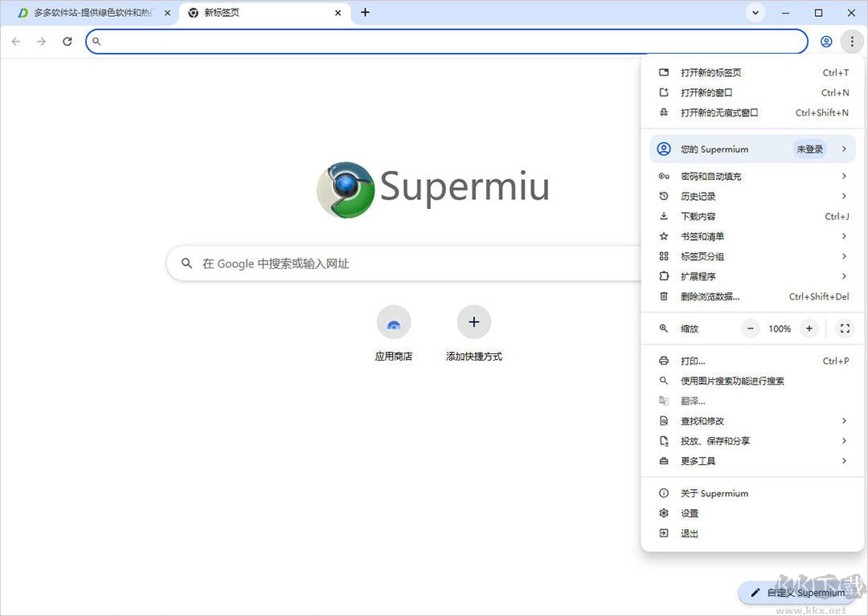Click the download arrow icon

664,216
